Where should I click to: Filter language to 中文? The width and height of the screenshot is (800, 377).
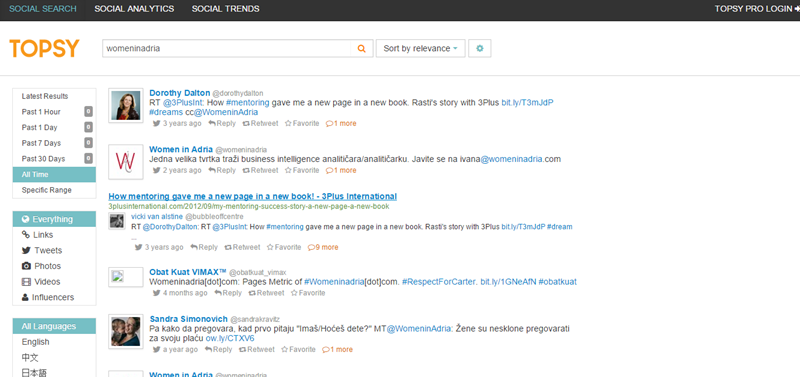[54, 358]
